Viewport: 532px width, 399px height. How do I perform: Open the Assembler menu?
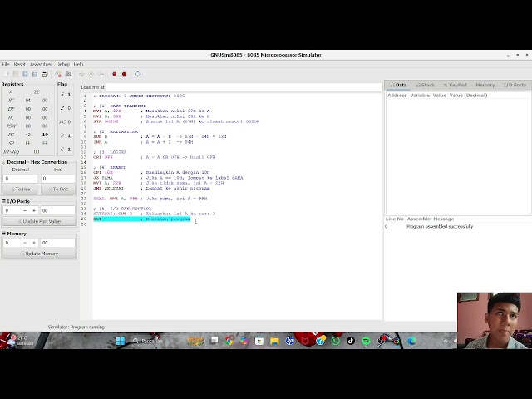coord(41,64)
